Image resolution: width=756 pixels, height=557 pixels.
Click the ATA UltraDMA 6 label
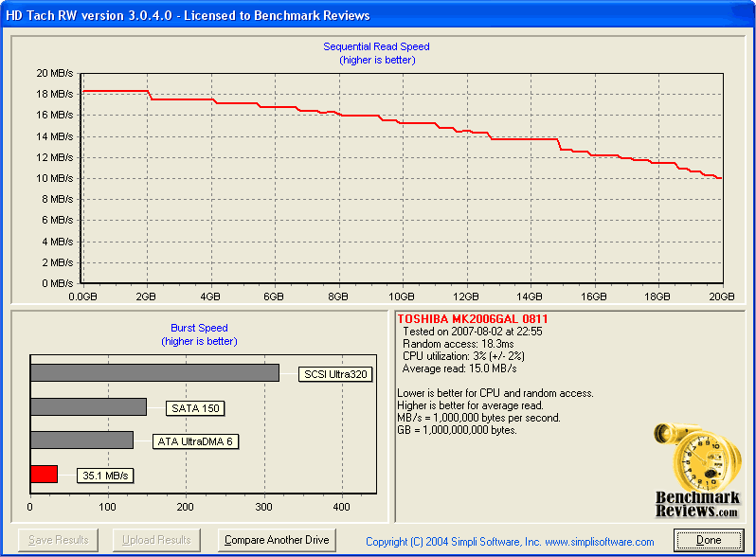pos(195,441)
